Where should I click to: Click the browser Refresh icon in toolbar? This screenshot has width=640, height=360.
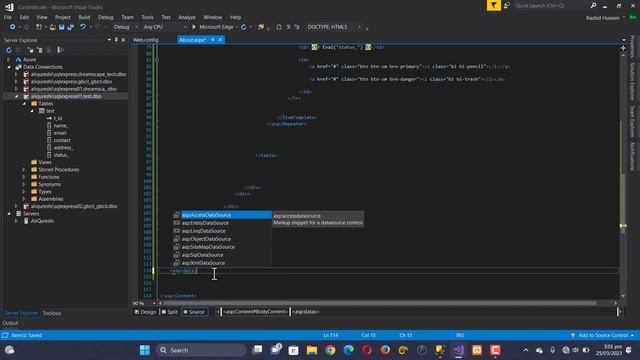tap(244, 27)
